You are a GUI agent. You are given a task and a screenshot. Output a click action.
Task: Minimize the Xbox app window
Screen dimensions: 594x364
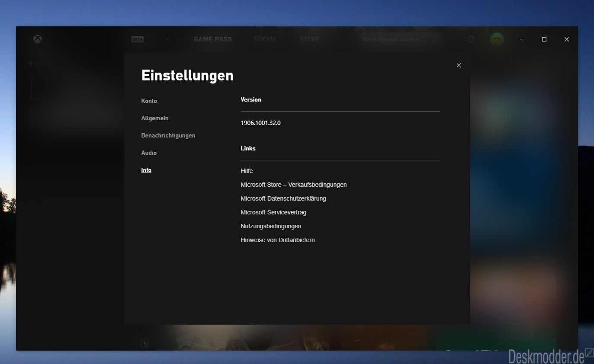522,39
